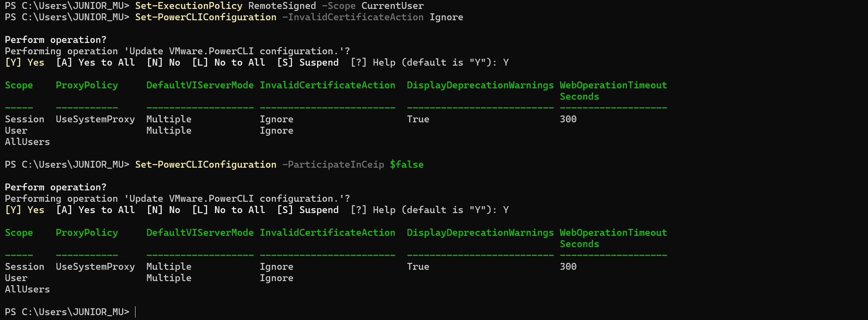Viewport: 868px width, 320px height.
Task: Click the -ParticipateInCeip parameter
Action: [x=333, y=165]
